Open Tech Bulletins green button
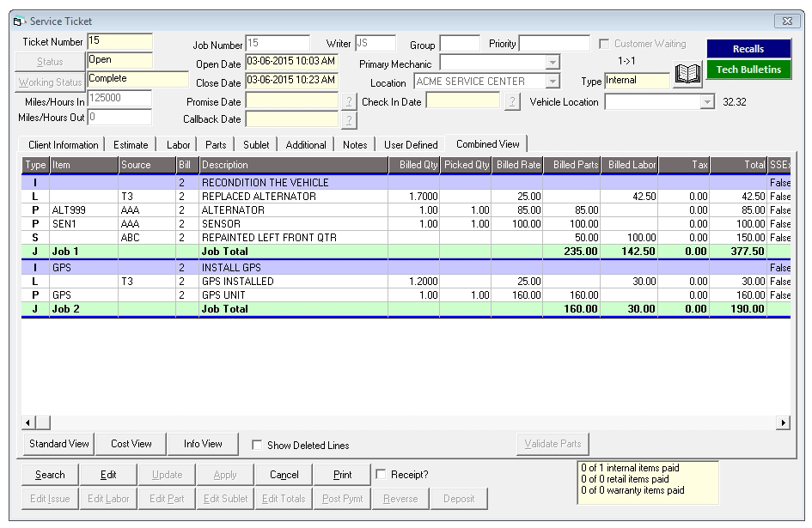Viewport: 812px width, 528px height. pos(748,70)
